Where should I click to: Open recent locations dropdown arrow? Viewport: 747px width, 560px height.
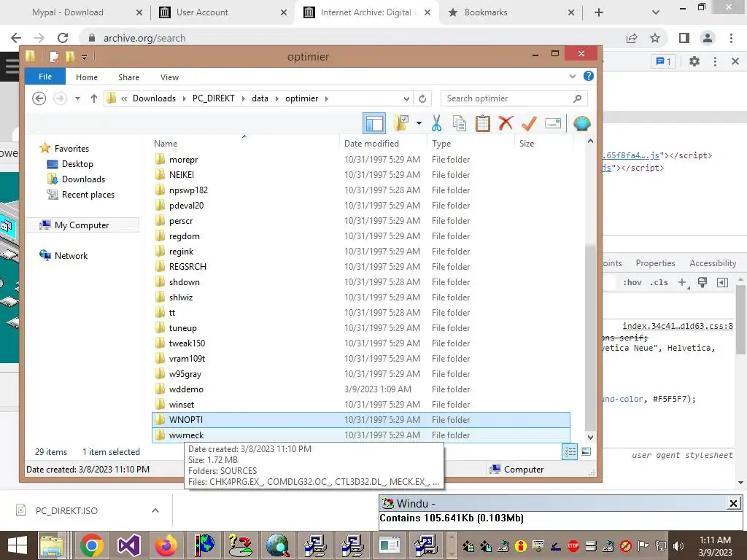coord(77,98)
